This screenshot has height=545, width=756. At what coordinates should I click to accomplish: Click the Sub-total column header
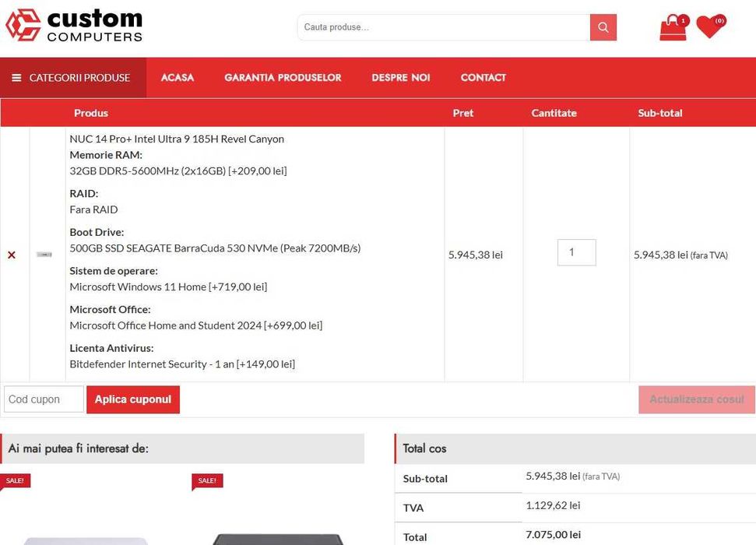[660, 114]
